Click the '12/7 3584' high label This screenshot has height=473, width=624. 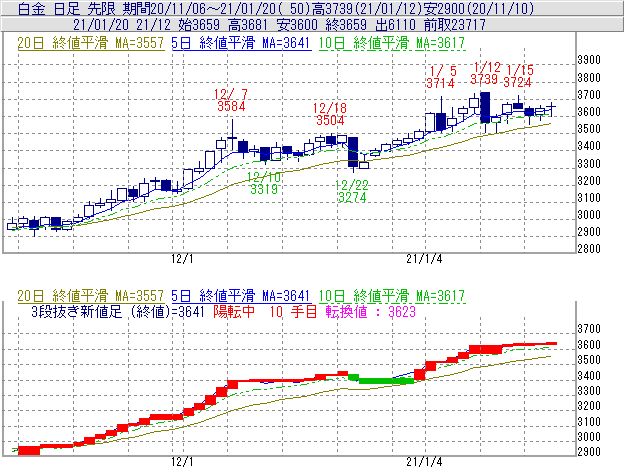[x=231, y=100]
